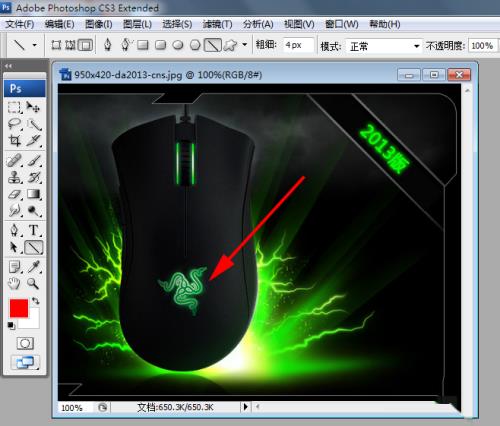The image size is (500, 426).
Task: Open the 图像(I) menu
Action: [x=99, y=24]
